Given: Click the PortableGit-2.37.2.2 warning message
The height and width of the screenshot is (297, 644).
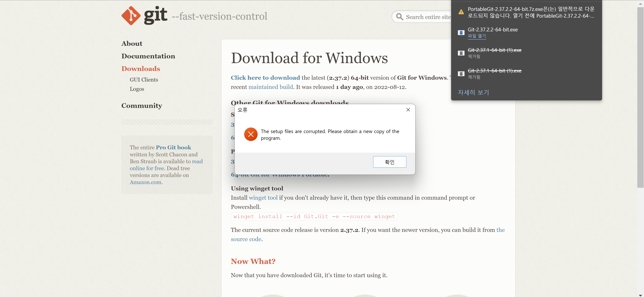Looking at the screenshot, I should (531, 12).
